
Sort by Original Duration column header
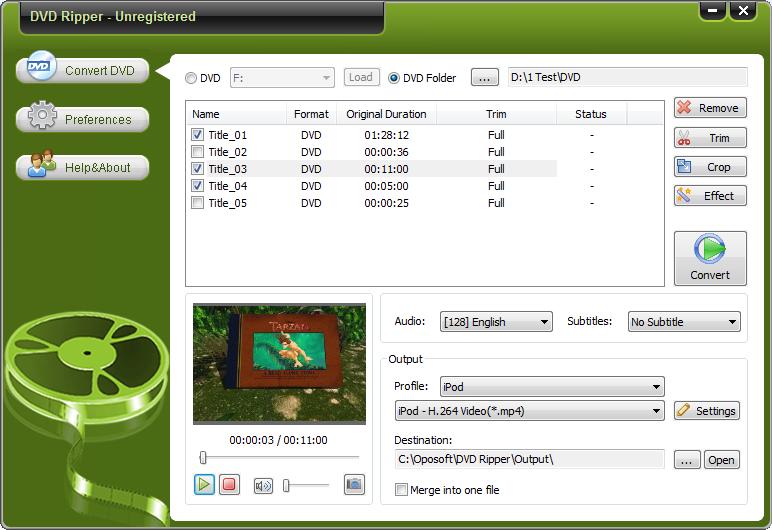(x=386, y=114)
